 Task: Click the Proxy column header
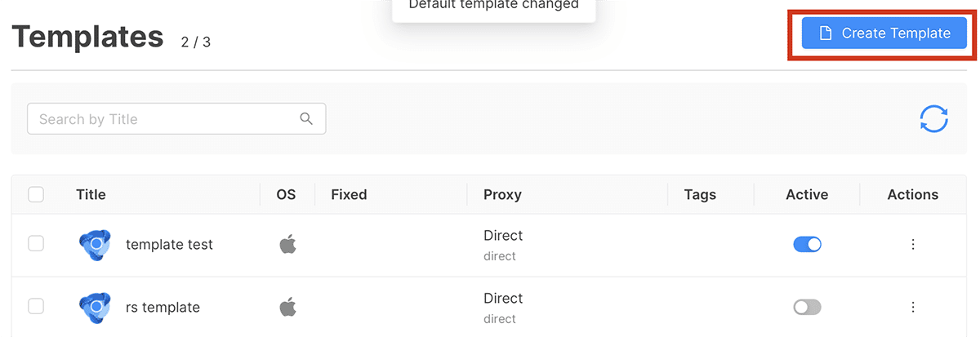pos(502,194)
